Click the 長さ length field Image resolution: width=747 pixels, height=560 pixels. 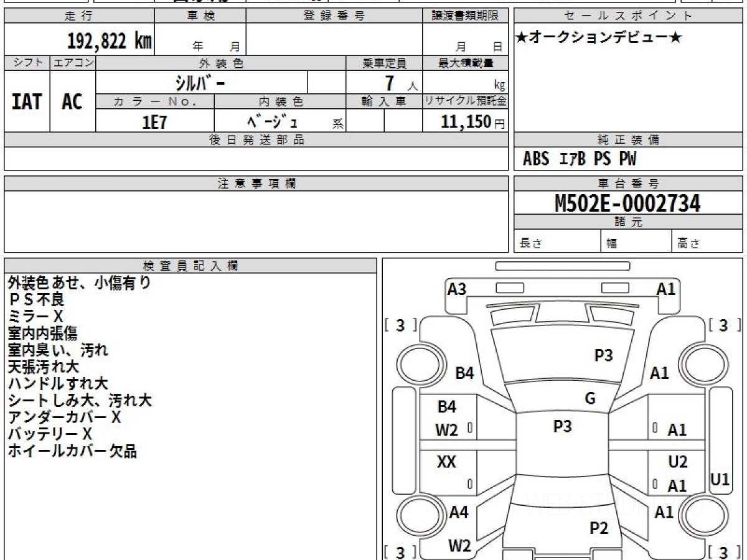coord(557,241)
